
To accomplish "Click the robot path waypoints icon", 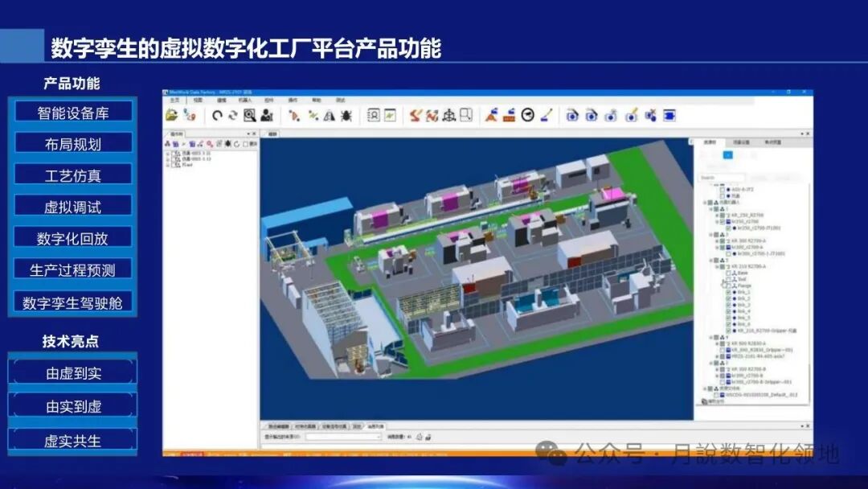I will coord(432,115).
